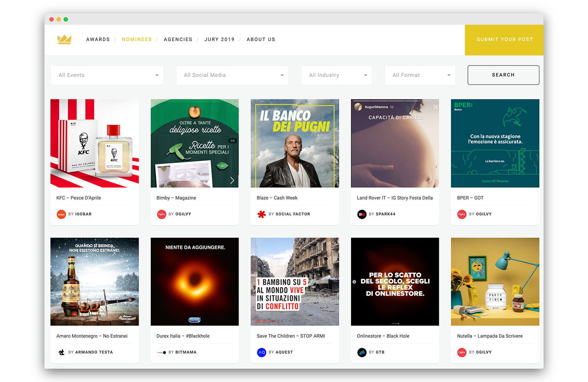The image size is (588, 382).
Task: Open Amaro Montenegro – No Estranei title
Action: (x=92, y=336)
